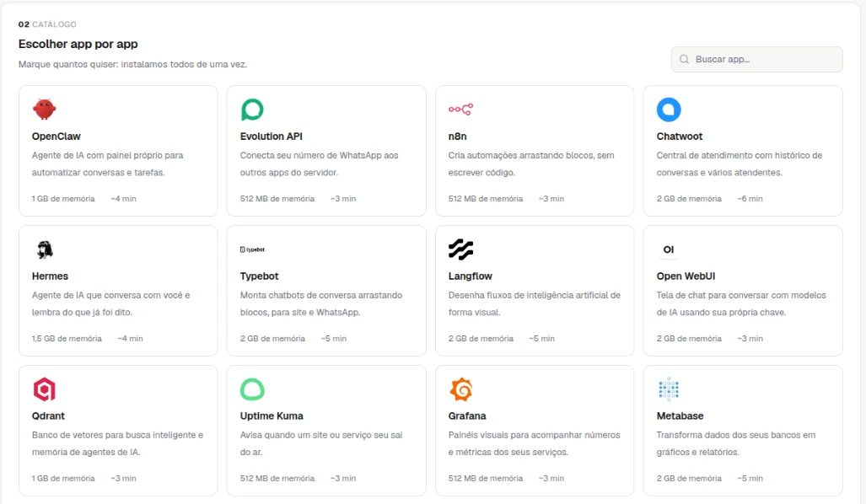Click Hermes description about agente que conversa
This screenshot has width=866, height=504.
110,303
